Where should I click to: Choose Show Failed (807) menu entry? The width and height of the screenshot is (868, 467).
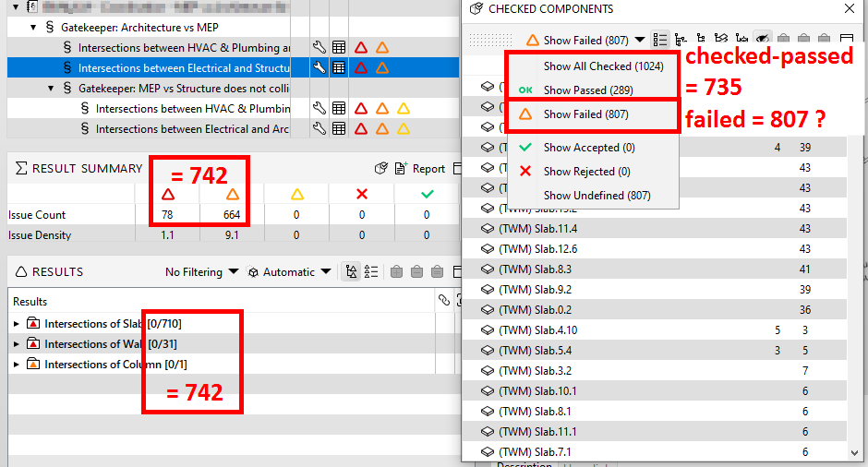(x=593, y=114)
